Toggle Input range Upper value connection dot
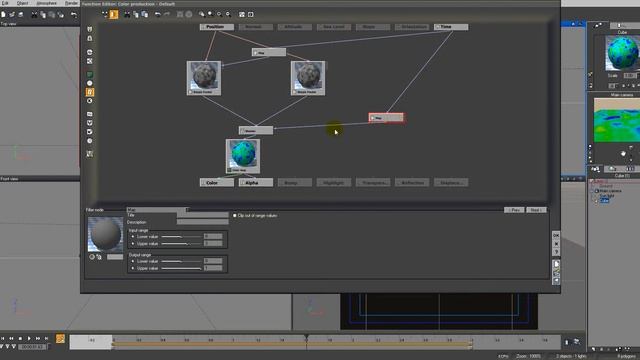640x360 pixels. point(133,244)
